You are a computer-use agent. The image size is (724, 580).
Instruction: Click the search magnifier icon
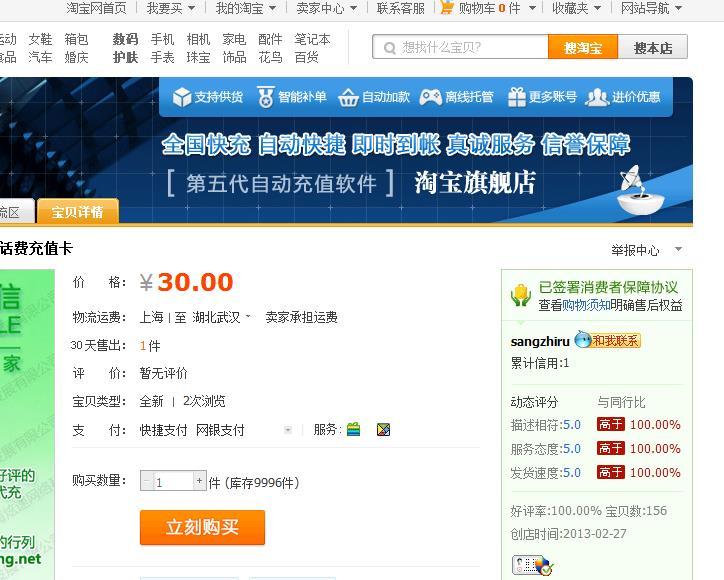[x=390, y=48]
